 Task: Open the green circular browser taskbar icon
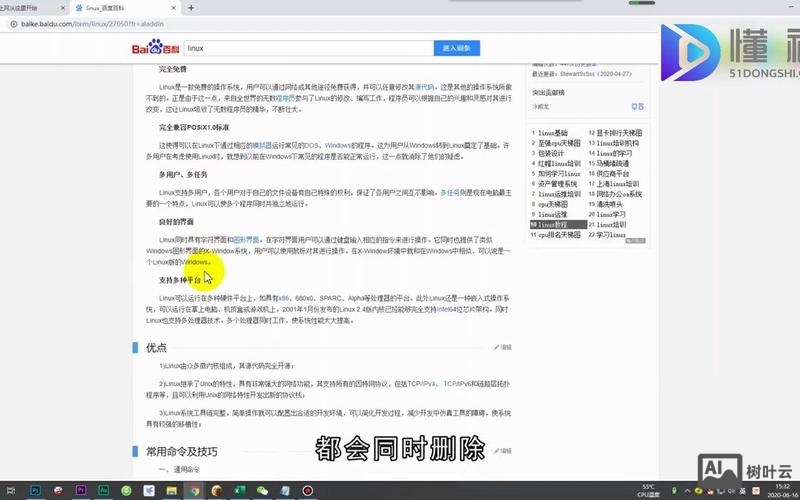tap(126, 491)
